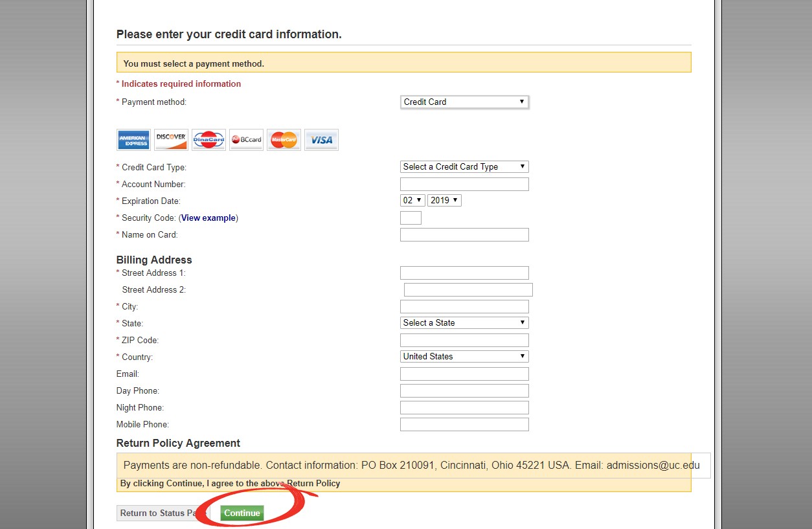Click the ZIP Code input field
This screenshot has width=812, height=529.
coord(464,340)
